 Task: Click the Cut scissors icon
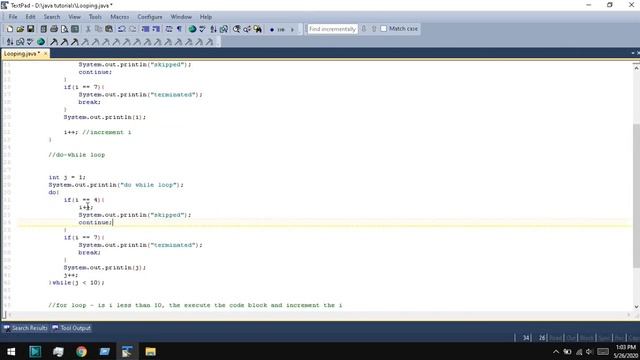pos(88,29)
